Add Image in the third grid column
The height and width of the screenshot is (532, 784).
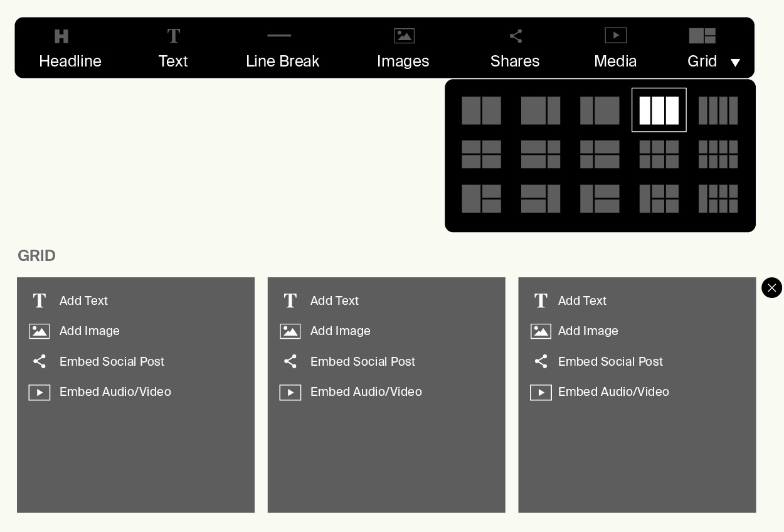coord(588,331)
